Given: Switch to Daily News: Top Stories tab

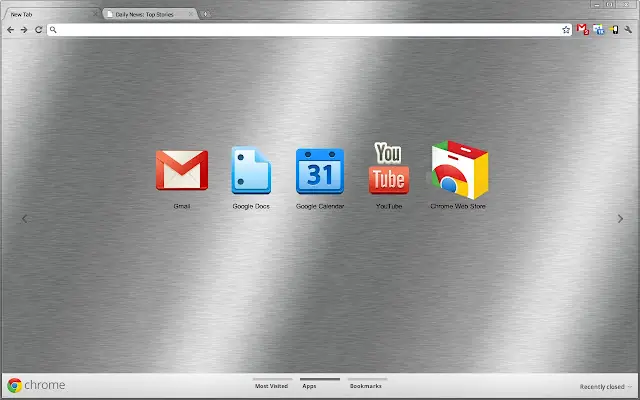Looking at the screenshot, I should coord(150,14).
